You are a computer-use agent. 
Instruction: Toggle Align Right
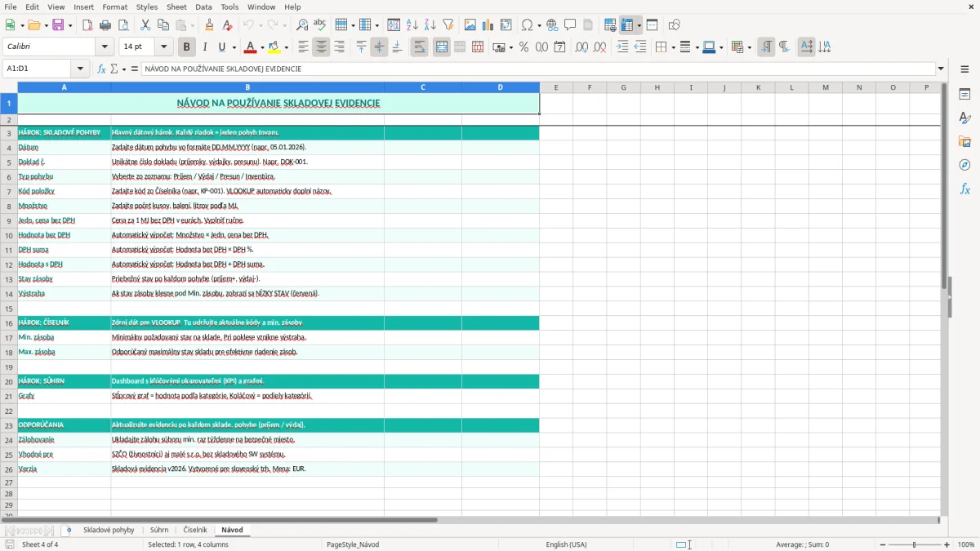click(x=339, y=47)
